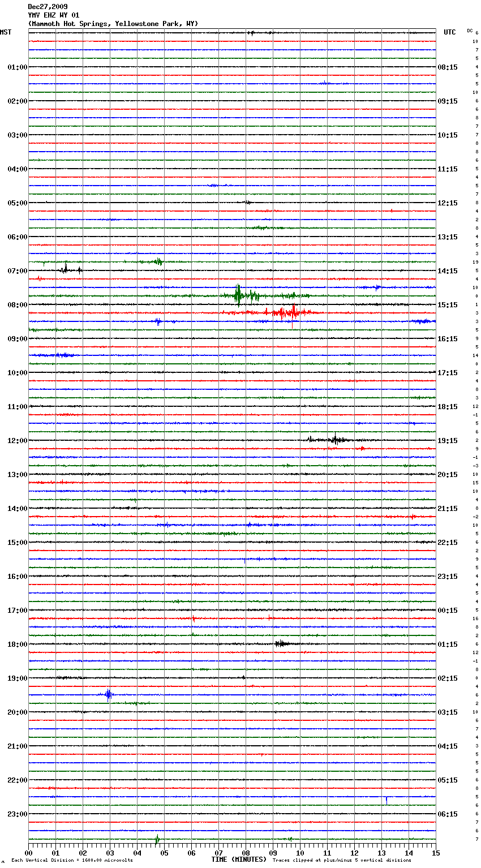Click the 22:15 UTC time label
Image resolution: width=481 pixels, height=868 pixels.
pyautogui.click(x=448, y=543)
